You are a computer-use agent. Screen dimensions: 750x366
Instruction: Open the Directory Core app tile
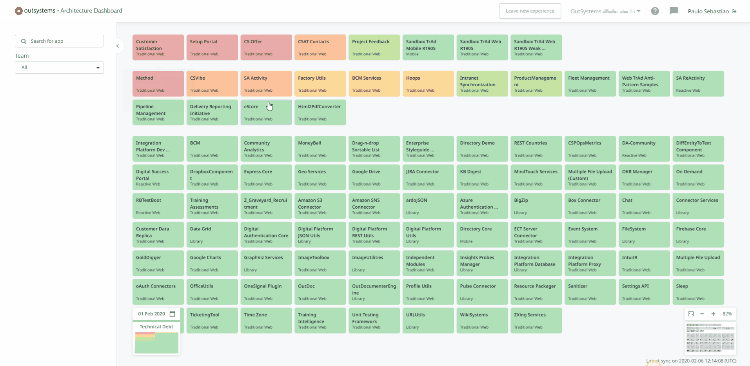(482, 235)
